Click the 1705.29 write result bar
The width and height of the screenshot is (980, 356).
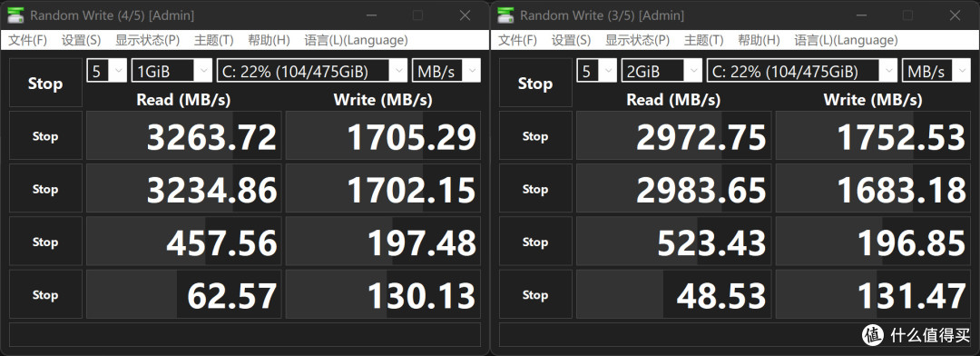[383, 135]
